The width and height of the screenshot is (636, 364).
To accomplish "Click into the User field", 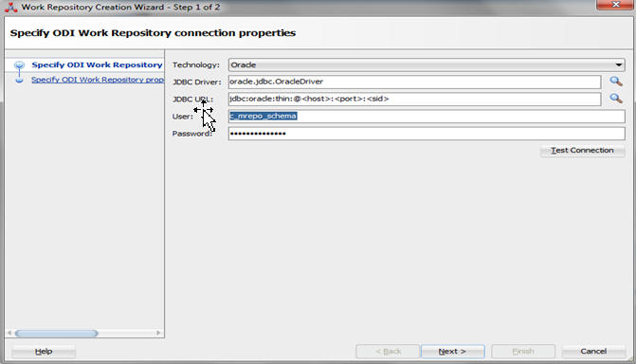I will click(x=427, y=116).
